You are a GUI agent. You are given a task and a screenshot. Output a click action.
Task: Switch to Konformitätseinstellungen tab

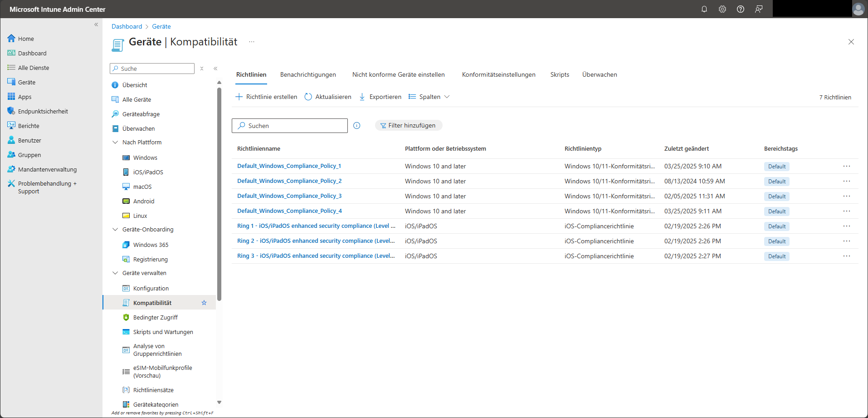click(x=499, y=74)
